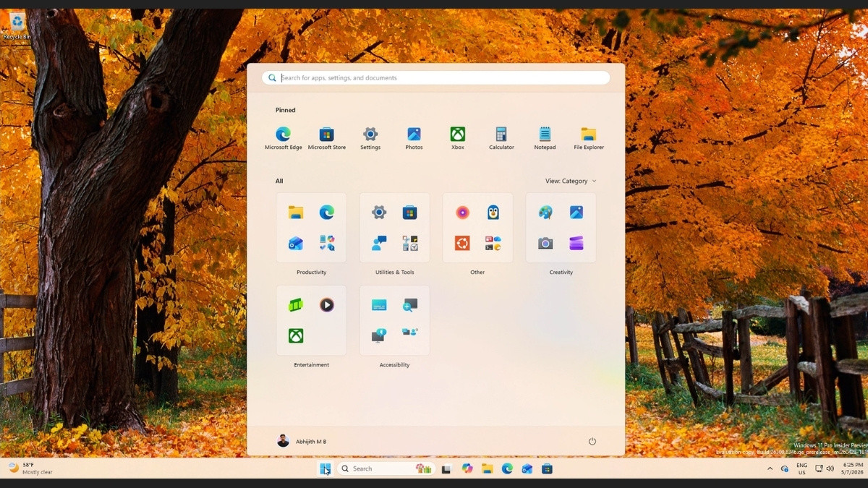Open the Entertainment category group
Image resolution: width=868 pixels, height=488 pixels.
(311, 320)
